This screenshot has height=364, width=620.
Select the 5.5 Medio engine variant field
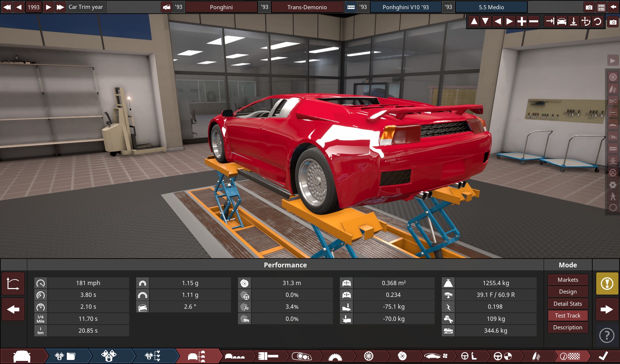tap(491, 7)
